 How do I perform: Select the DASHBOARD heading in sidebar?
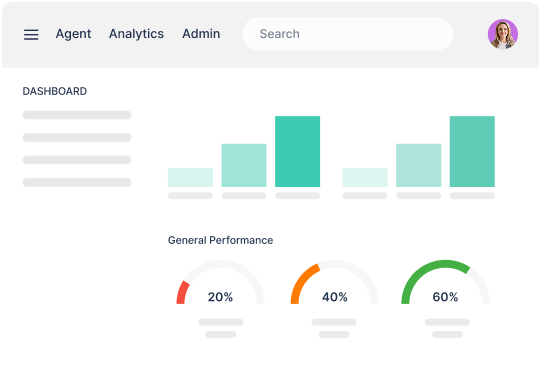coord(55,91)
